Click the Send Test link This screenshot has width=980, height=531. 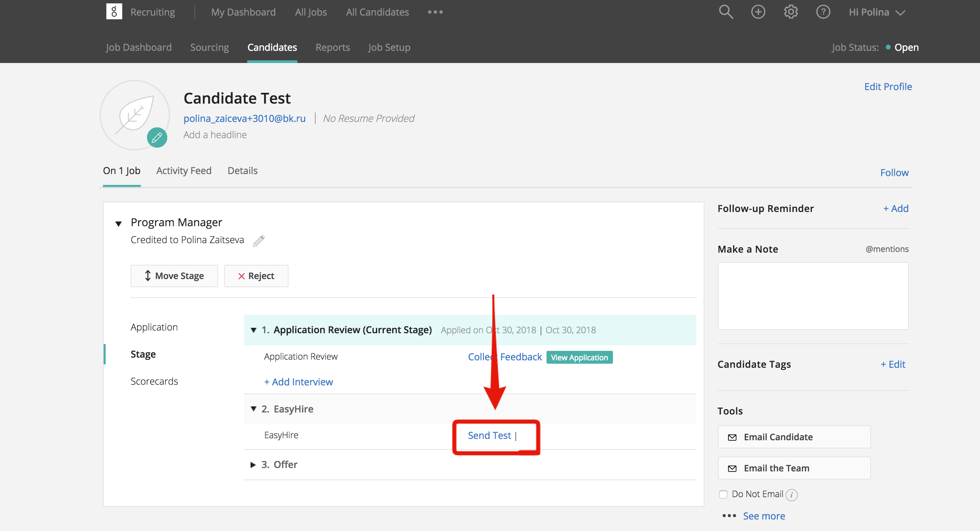coord(489,435)
